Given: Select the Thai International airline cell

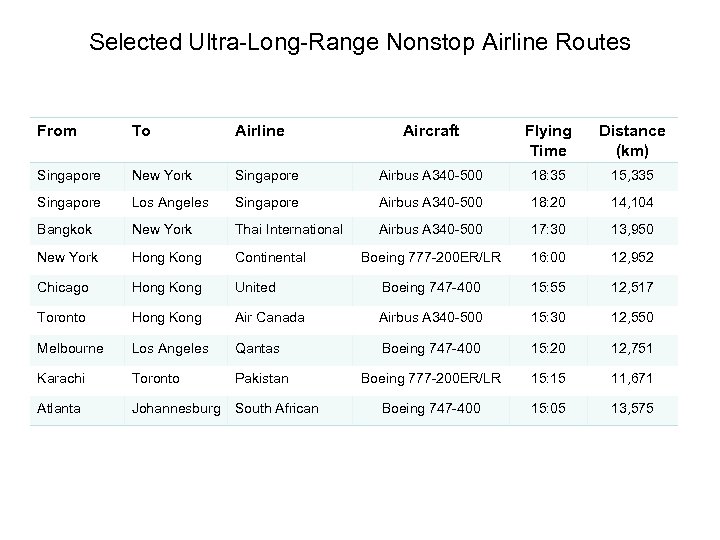Looking at the screenshot, I should [288, 229].
